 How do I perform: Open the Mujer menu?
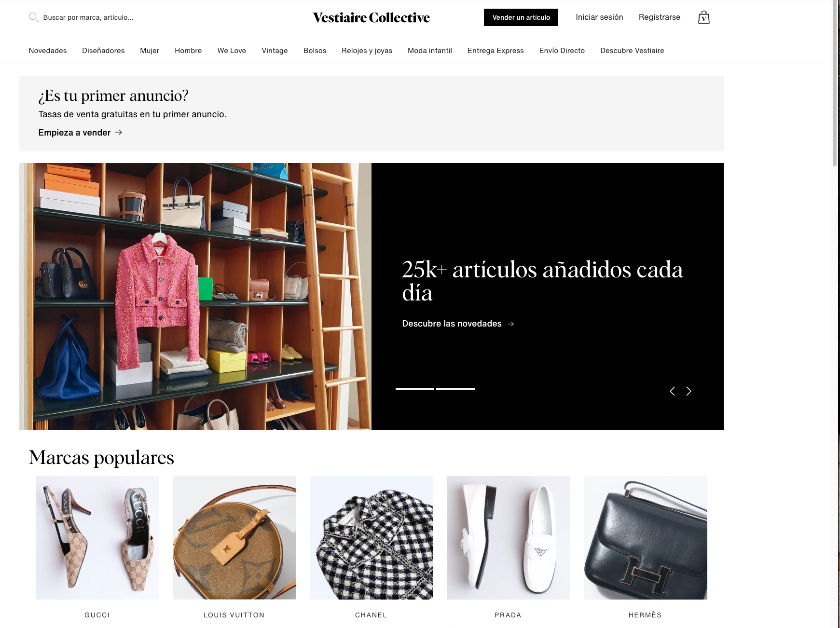click(150, 51)
